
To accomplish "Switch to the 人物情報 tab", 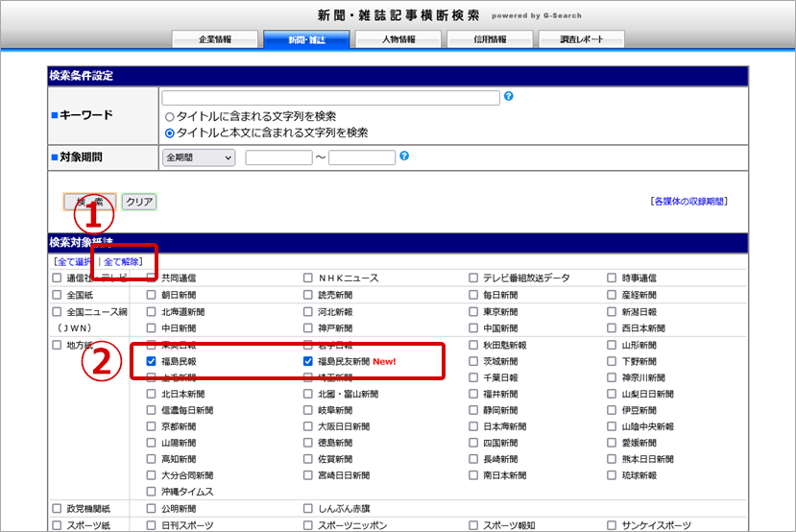I will (x=398, y=39).
